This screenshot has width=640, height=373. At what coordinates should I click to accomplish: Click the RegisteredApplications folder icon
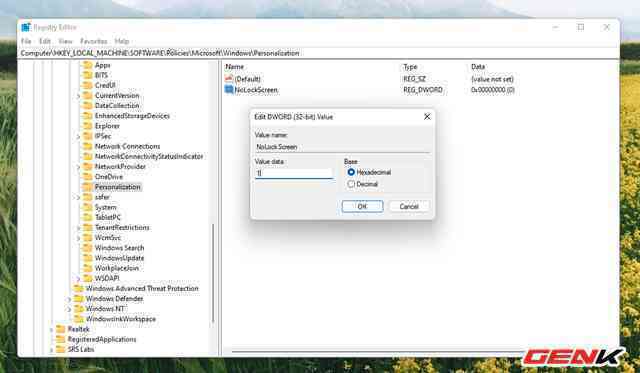60,339
